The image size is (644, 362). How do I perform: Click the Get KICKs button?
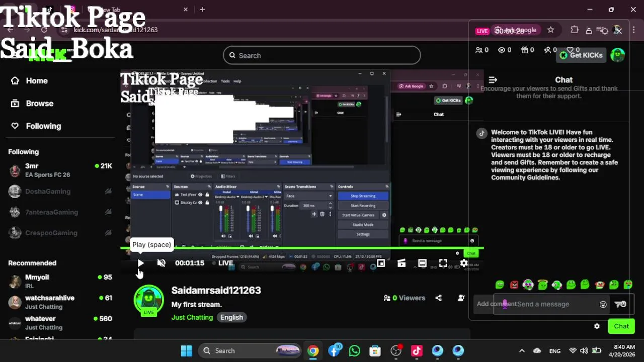tap(582, 55)
